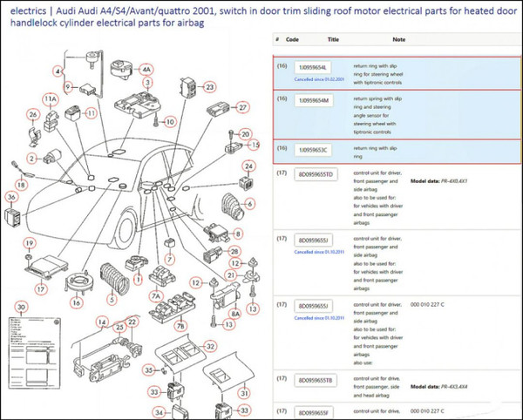Open part code 1J0959654L

313,66
